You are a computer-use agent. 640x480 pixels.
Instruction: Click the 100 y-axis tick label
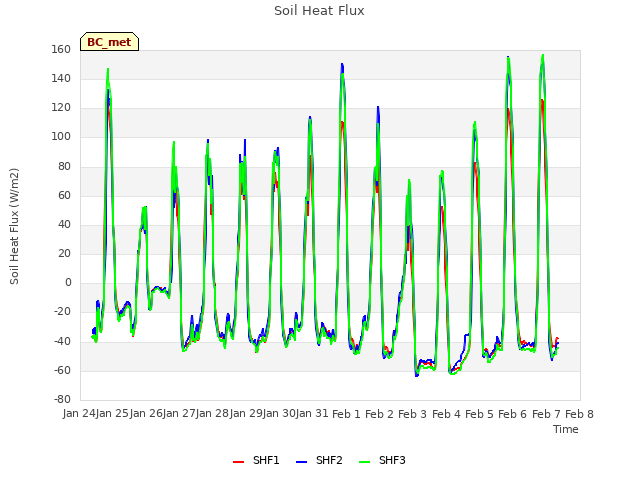click(61, 137)
